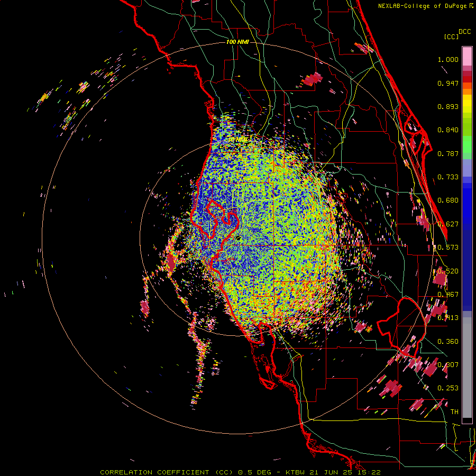Click the NEXLAB-College of DuPage credit text

point(426,6)
